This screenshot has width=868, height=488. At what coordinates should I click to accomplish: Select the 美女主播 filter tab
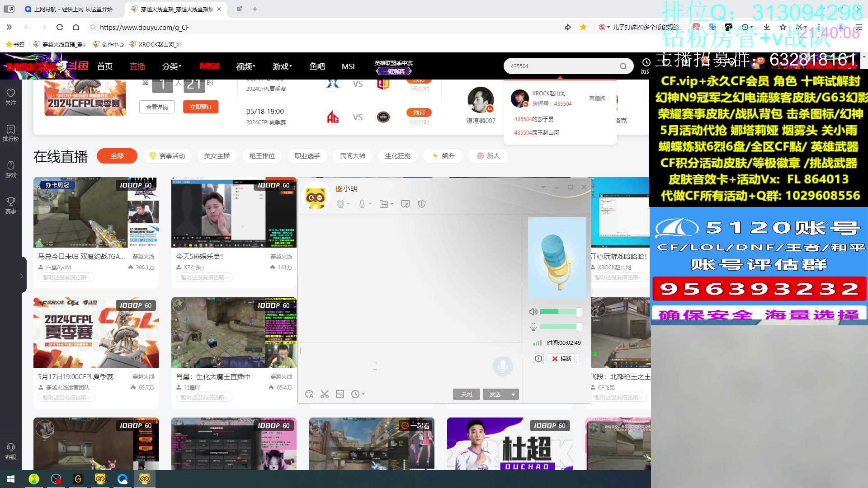217,156
